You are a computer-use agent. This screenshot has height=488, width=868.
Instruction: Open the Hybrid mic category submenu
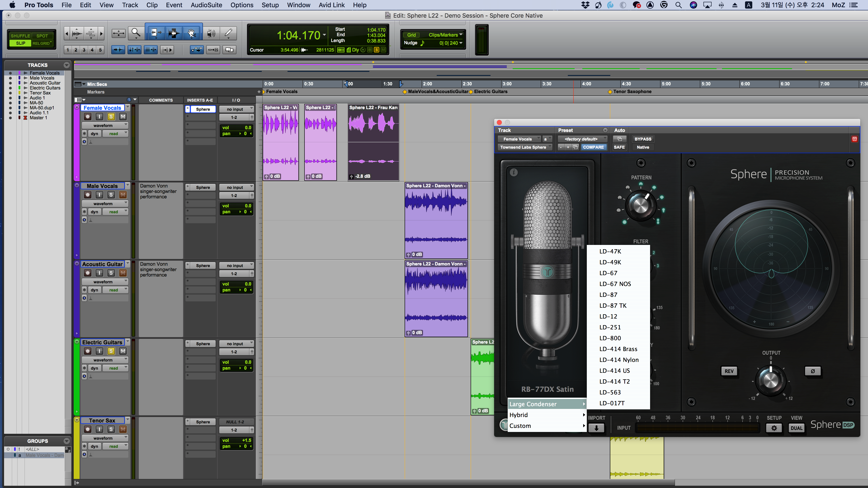tap(547, 415)
